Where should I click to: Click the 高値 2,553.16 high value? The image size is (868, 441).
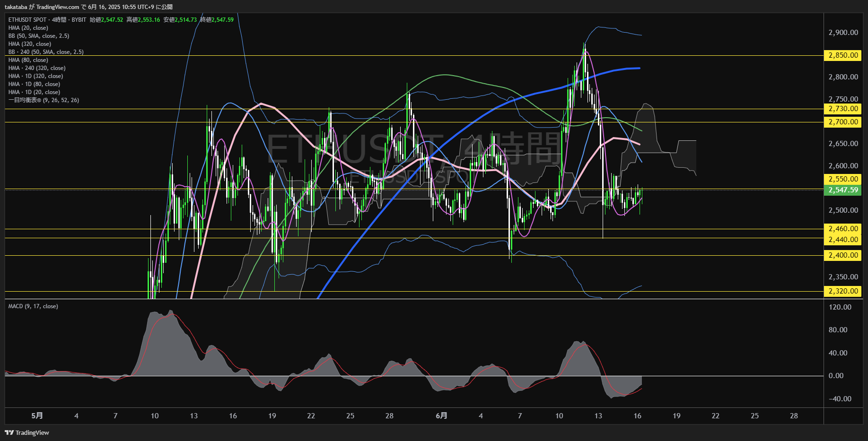(143, 20)
